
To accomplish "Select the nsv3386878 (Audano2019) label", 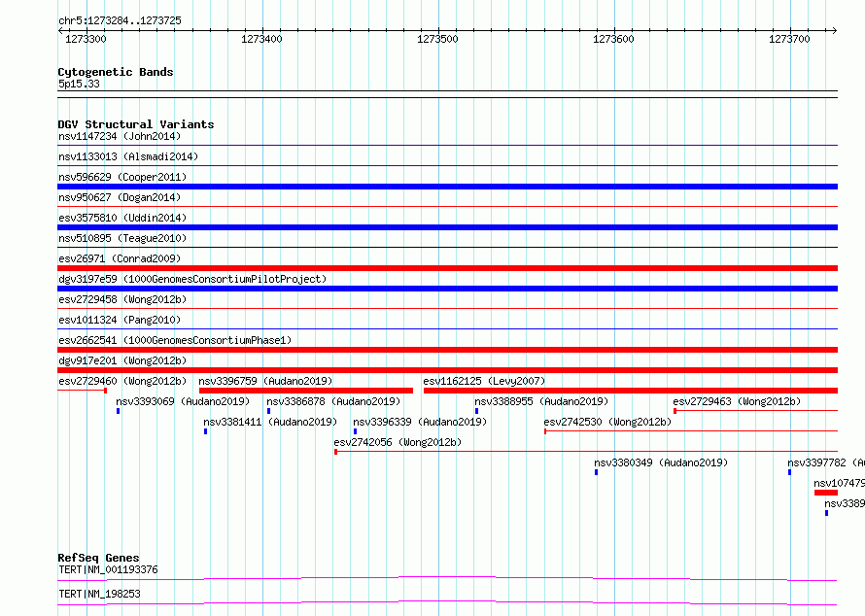I will (x=333, y=401).
